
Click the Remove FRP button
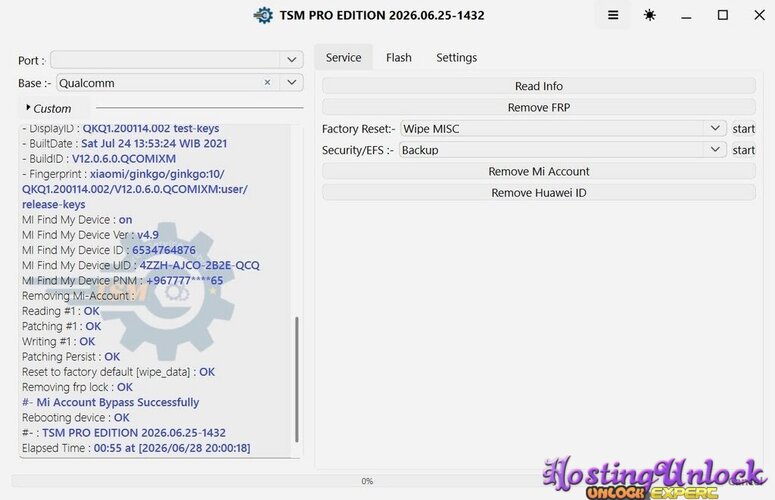click(539, 107)
